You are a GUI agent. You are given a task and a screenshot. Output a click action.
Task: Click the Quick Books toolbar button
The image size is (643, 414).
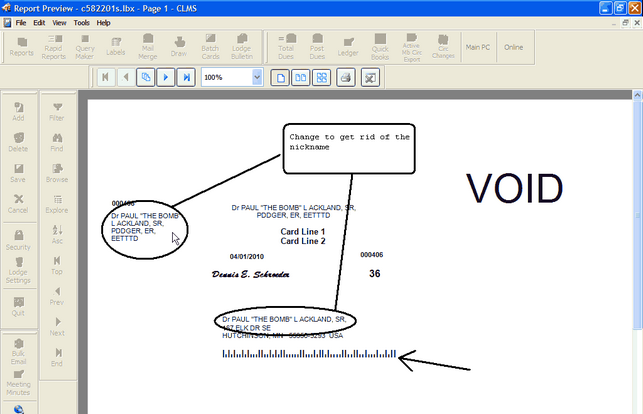coord(380,45)
